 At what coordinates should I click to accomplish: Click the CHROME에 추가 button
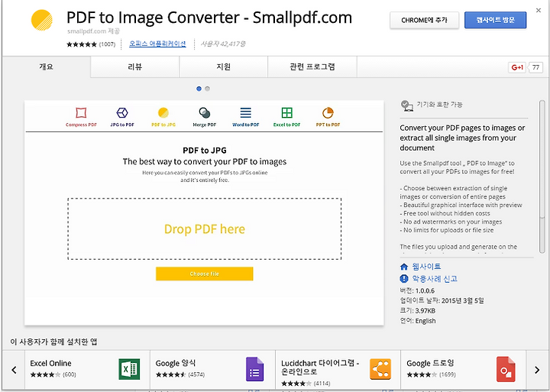[424, 20]
